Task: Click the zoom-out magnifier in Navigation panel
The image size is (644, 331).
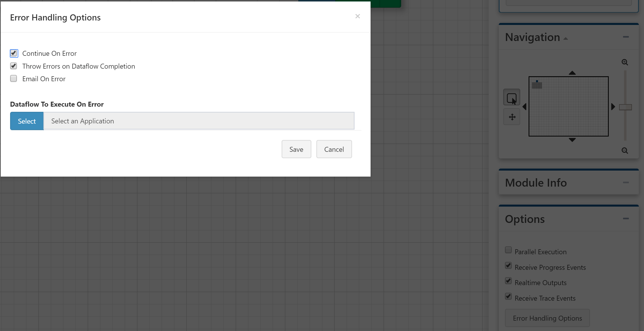Action: (625, 151)
